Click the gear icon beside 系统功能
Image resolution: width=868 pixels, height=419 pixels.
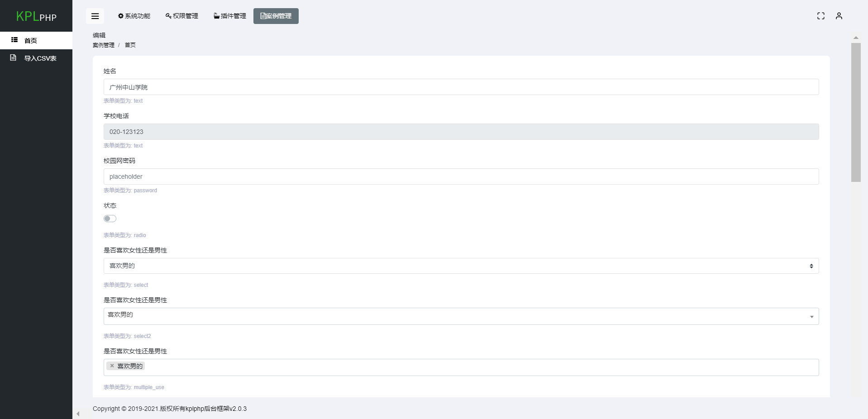click(121, 16)
